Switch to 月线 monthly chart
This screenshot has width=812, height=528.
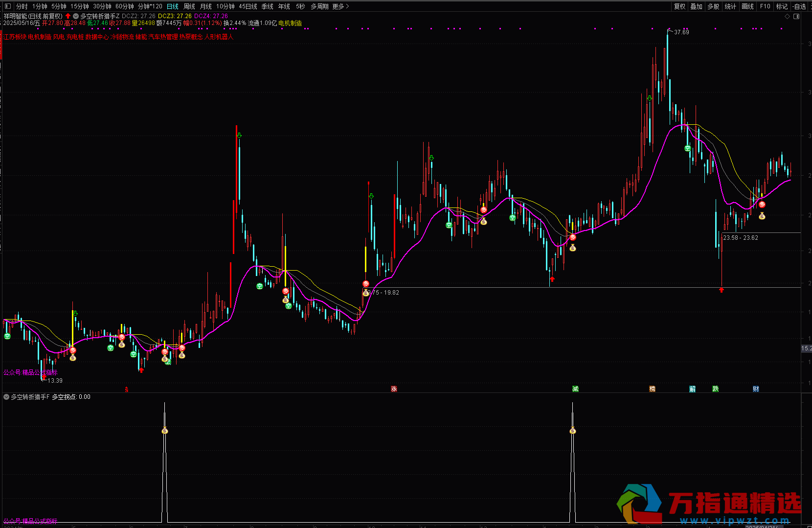(x=206, y=6)
